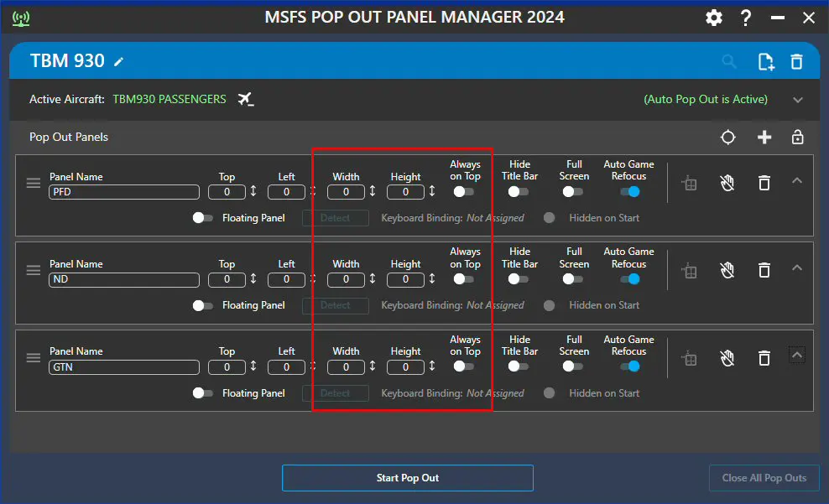
Task: Click the drag handle of the GTN panel
Action: 34,357
